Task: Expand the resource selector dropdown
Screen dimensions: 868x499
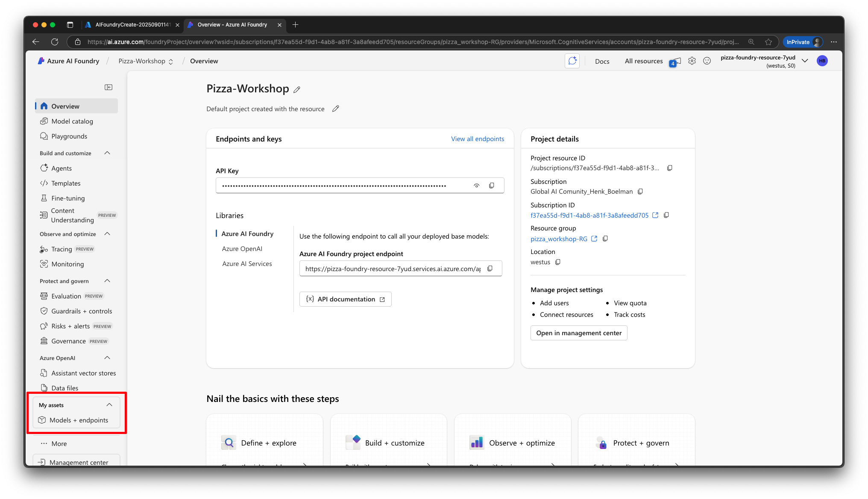Action: coord(805,61)
